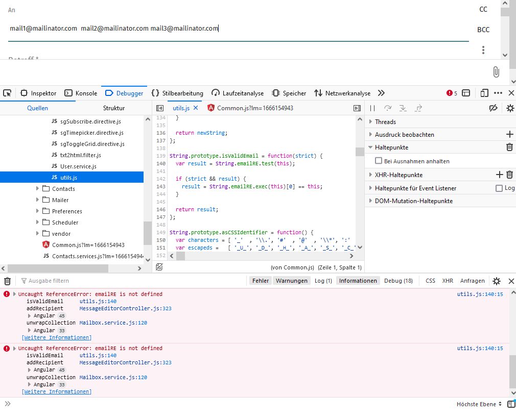
Task: Open the Struktur tab in the sources panel
Action: point(113,108)
